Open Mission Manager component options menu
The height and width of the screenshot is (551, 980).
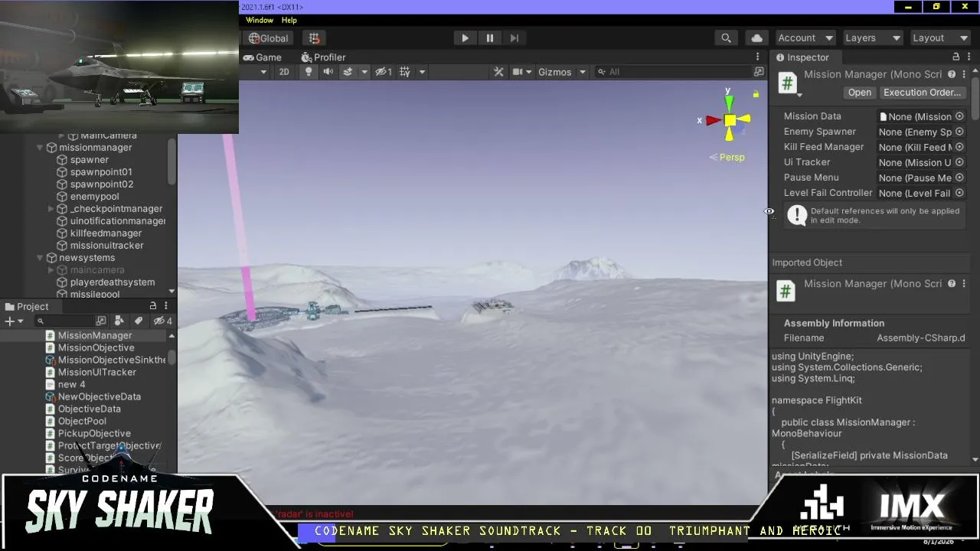click(x=964, y=75)
